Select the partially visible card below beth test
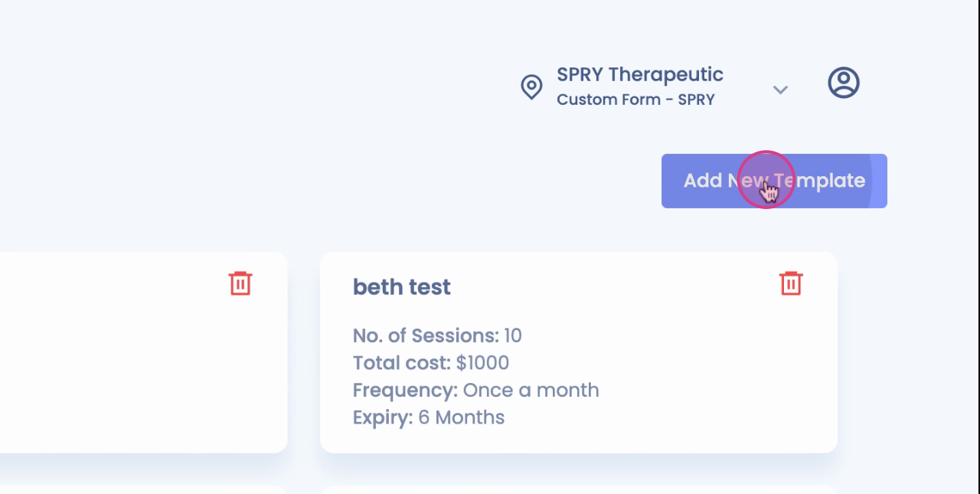Viewport: 980px width, 494px height. pyautogui.click(x=578, y=489)
